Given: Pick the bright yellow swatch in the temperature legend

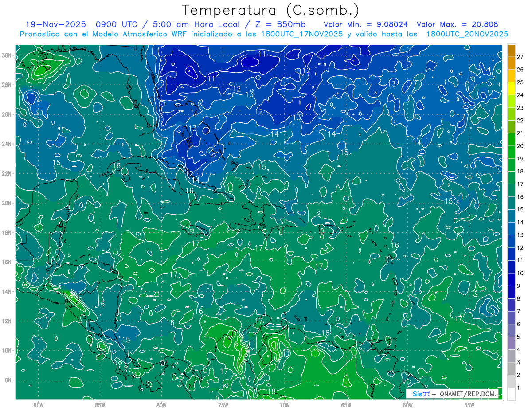Looking at the screenshot, I should pyautogui.click(x=511, y=88).
